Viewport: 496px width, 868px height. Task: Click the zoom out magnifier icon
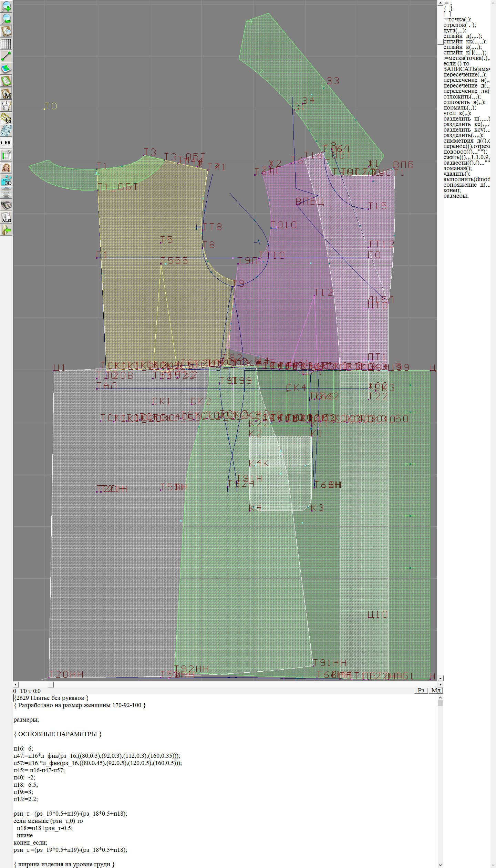[6, 19]
